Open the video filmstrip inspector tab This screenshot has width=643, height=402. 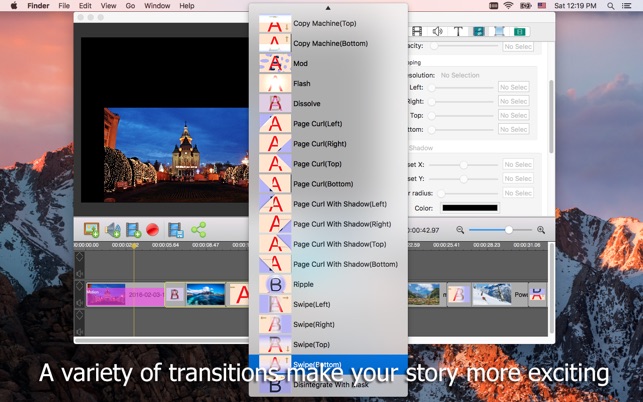417,31
